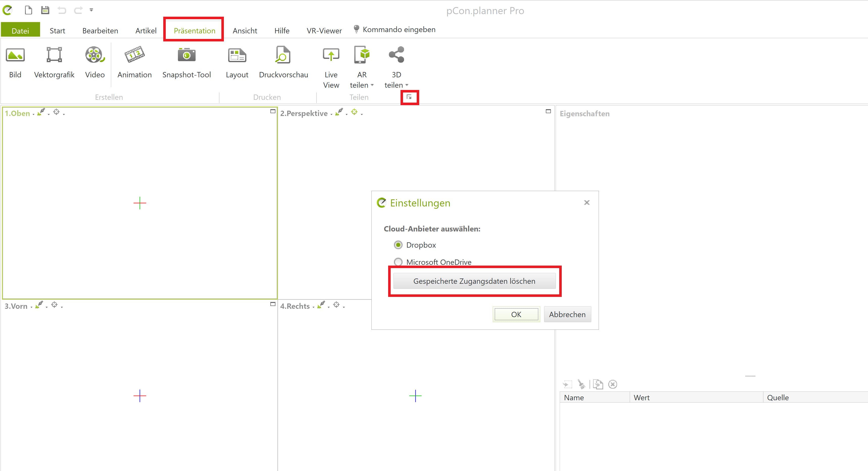Maximize the 1.Oben viewport
This screenshot has height=471, width=868.
pyautogui.click(x=273, y=111)
